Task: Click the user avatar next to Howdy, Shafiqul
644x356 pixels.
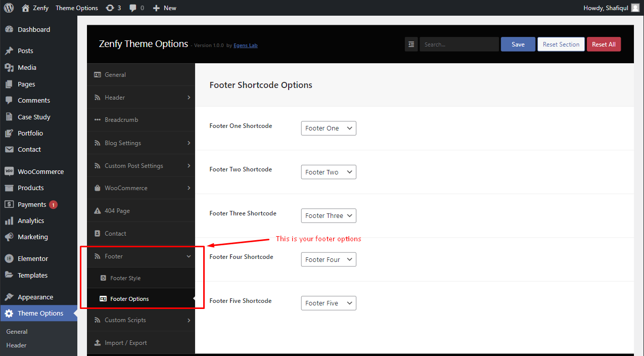Action: [x=635, y=8]
